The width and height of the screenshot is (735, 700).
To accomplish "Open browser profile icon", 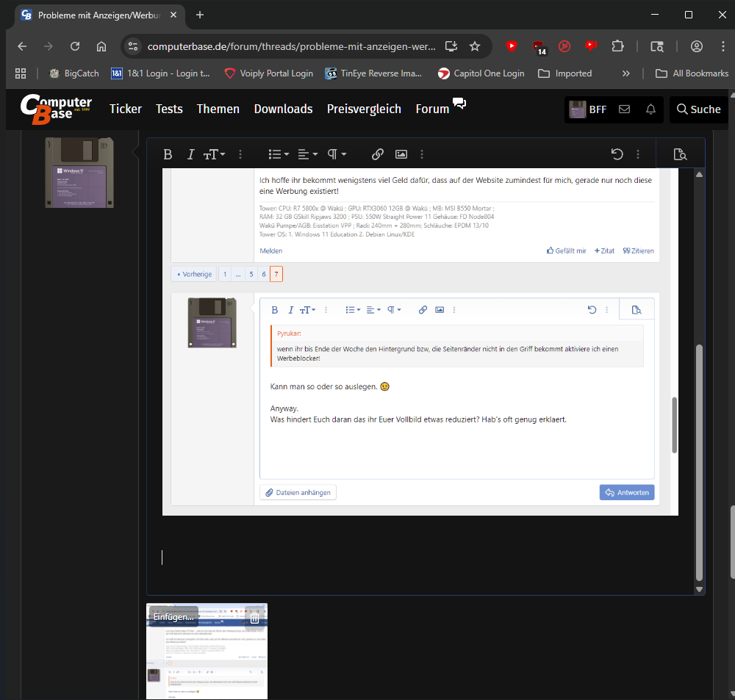I will 697,46.
